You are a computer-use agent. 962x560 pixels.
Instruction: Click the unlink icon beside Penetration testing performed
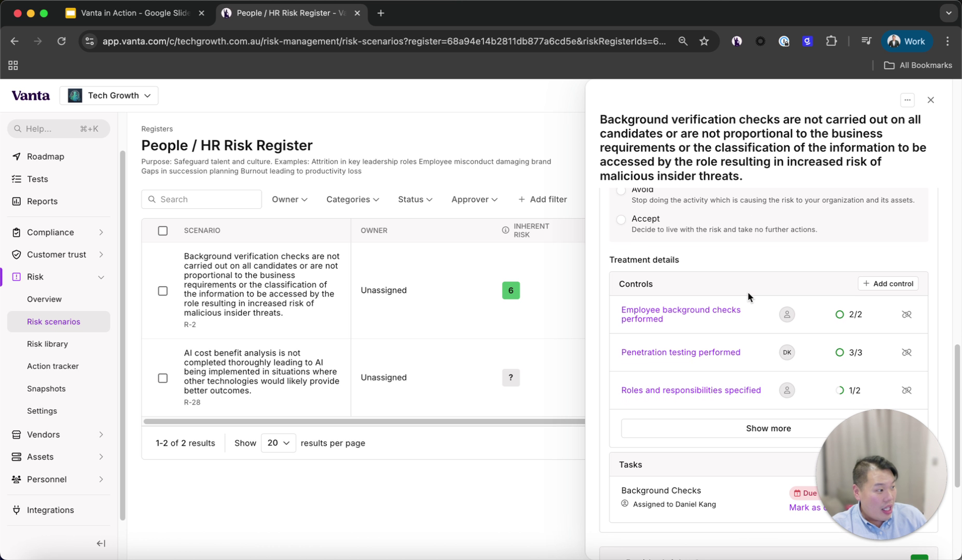(x=906, y=352)
